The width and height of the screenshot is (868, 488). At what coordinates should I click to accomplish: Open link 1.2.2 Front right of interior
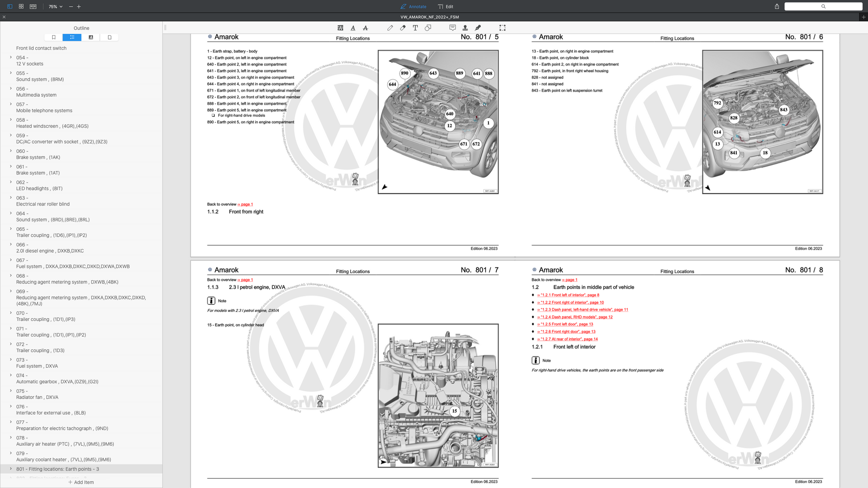pyautogui.click(x=570, y=303)
